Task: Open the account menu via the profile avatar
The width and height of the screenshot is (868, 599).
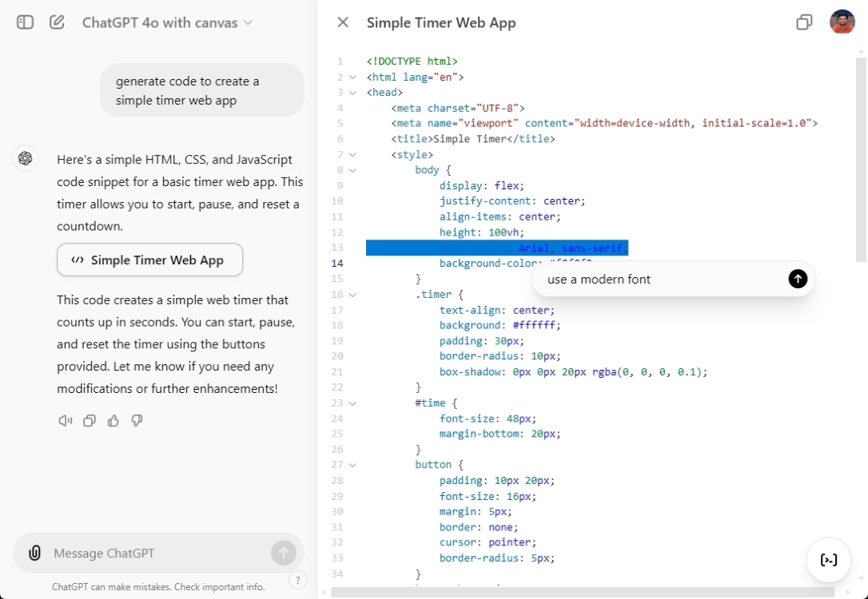Action: pyautogui.click(x=842, y=22)
